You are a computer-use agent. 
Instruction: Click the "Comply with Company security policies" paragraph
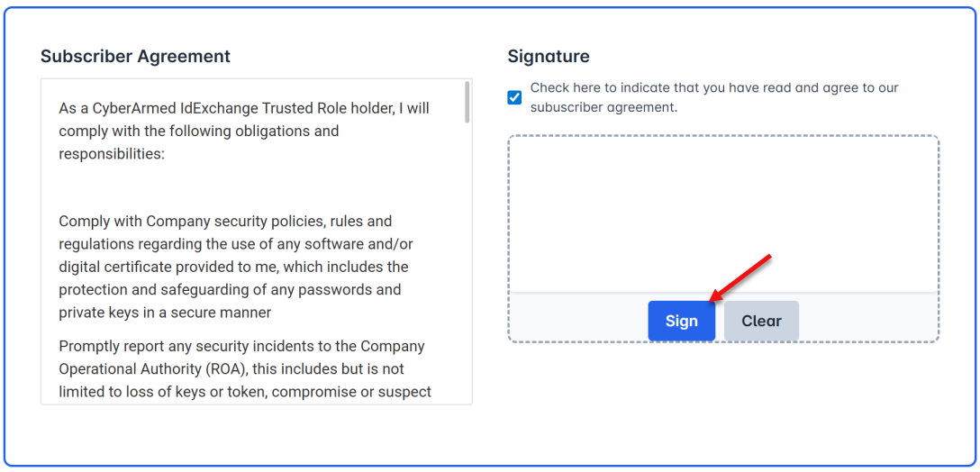(x=236, y=267)
